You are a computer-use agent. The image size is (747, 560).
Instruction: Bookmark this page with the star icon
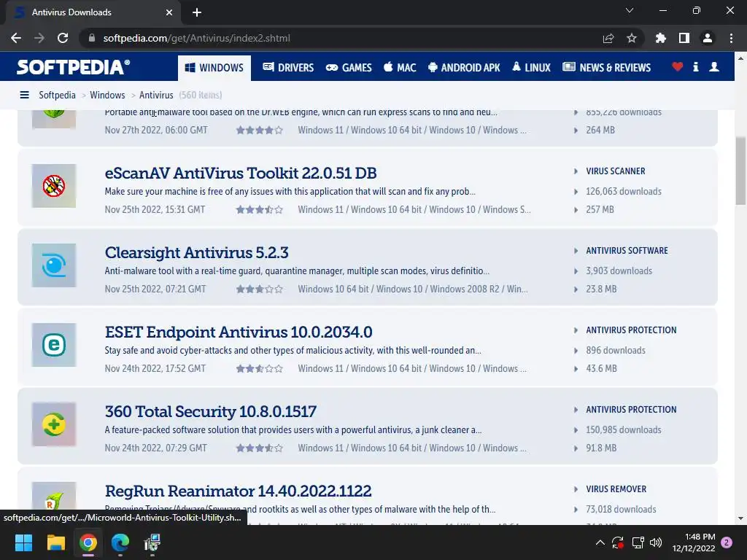pyautogui.click(x=631, y=38)
